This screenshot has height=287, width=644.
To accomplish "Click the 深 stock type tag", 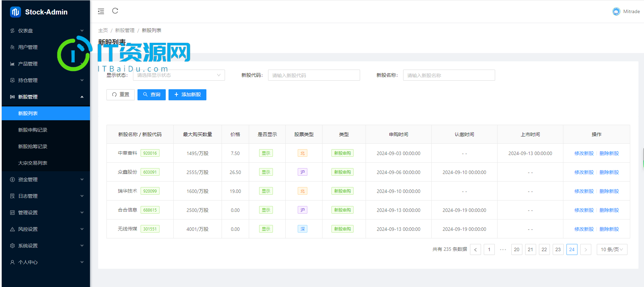I will 303,229.
